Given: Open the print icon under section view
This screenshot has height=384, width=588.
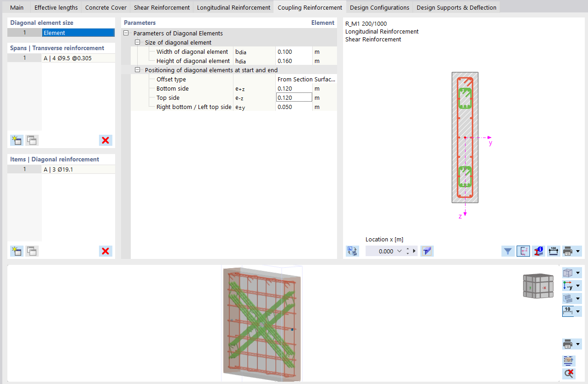Looking at the screenshot, I should point(569,251).
